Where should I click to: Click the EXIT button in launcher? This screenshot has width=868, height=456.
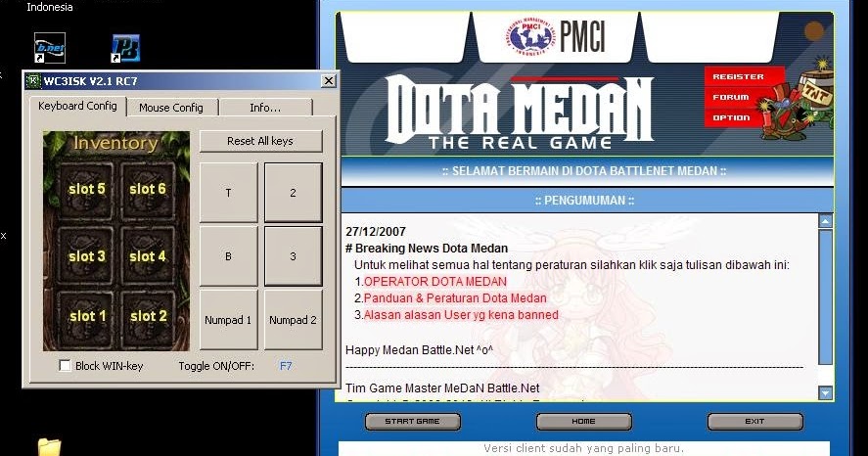[754, 422]
